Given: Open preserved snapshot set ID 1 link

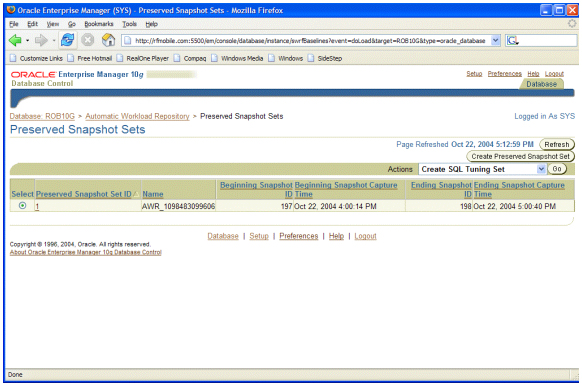Looking at the screenshot, I should [x=37, y=206].
